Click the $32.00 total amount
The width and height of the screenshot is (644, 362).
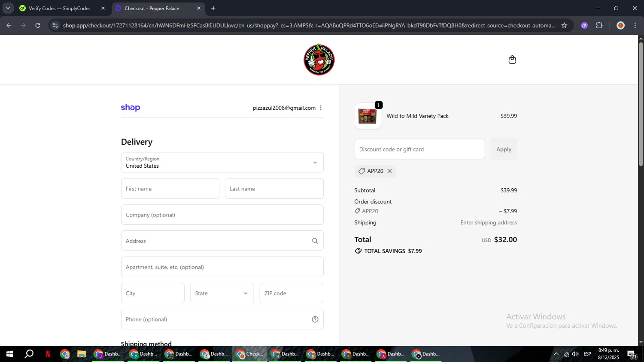click(x=505, y=240)
